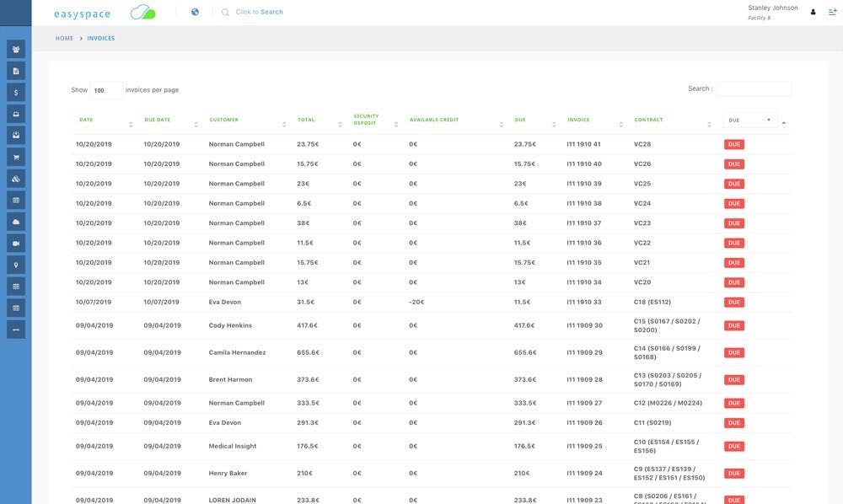Viewport: 843px width, 504px height.
Task: Sort the table by the DATE column chevron
Action: [131, 123]
